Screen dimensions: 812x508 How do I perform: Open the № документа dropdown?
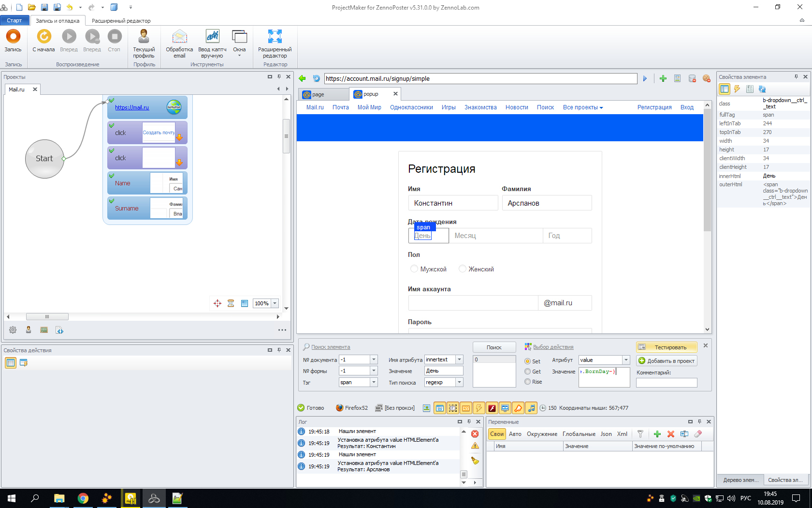(374, 359)
